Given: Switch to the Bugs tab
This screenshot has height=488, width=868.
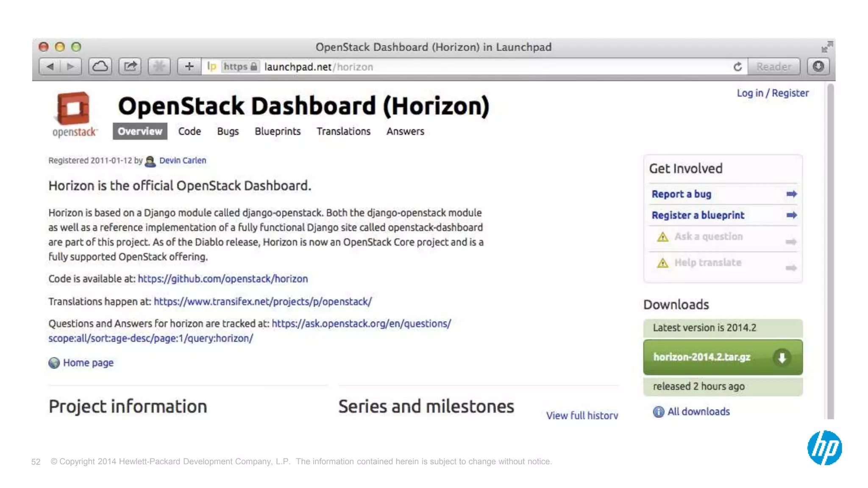Looking at the screenshot, I should pos(228,131).
